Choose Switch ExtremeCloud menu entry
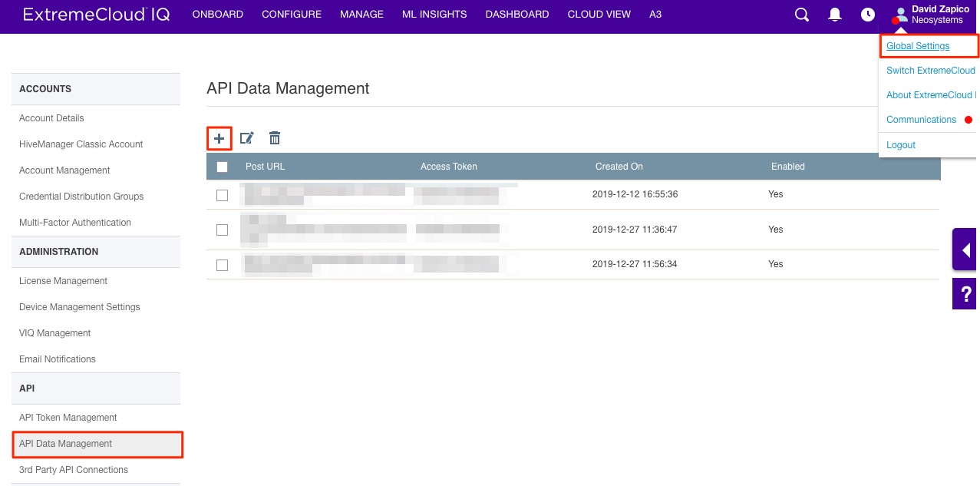The height and width of the screenshot is (486, 980). 930,71
